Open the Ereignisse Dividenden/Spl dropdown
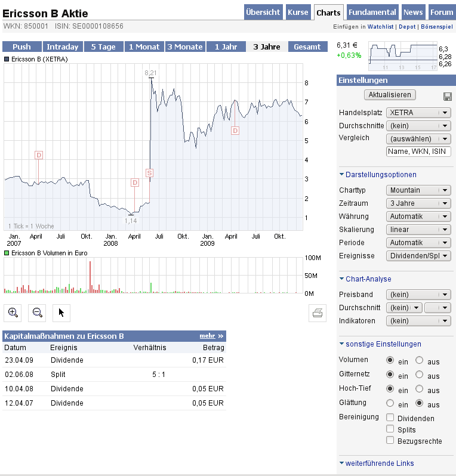This screenshot has width=456, height=476. (418, 256)
